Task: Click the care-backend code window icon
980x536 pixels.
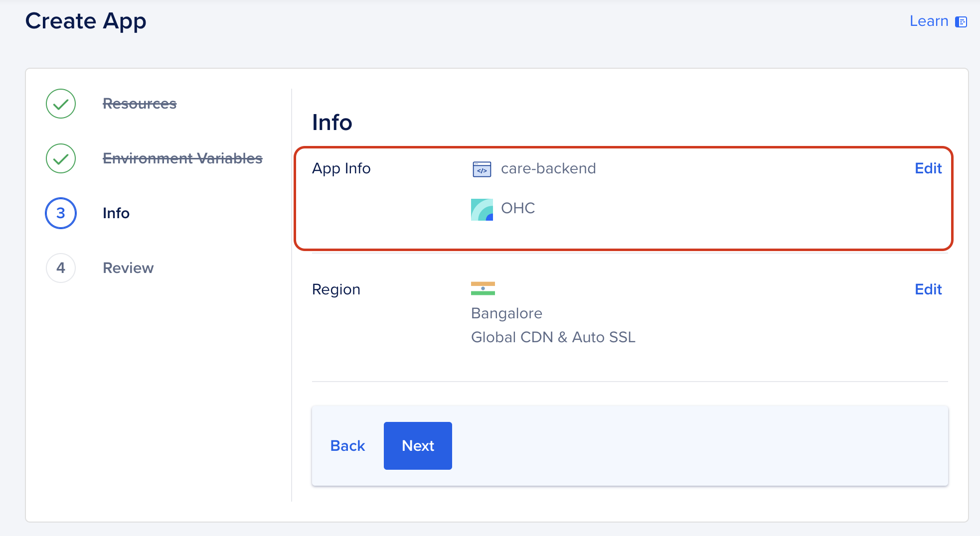Action: [482, 169]
